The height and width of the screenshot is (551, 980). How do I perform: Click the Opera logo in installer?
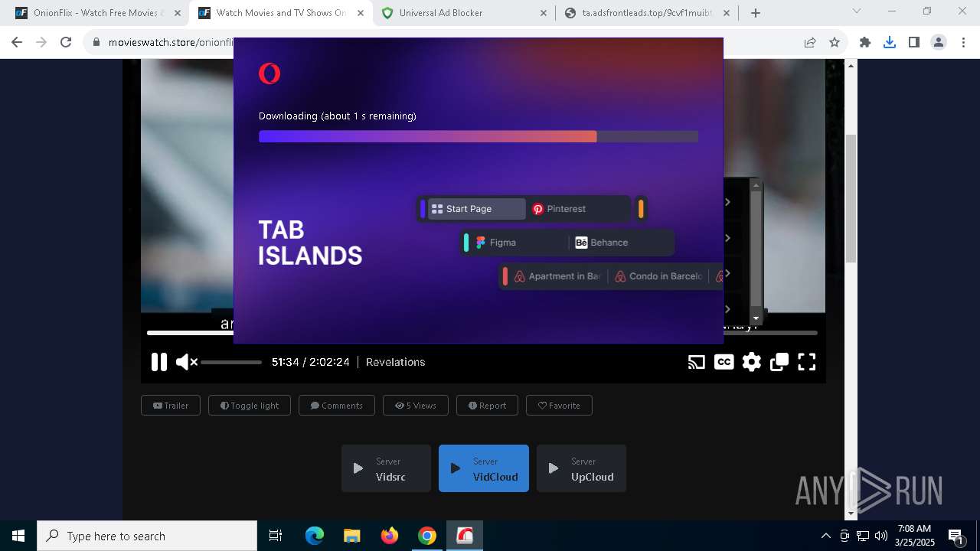pos(269,73)
